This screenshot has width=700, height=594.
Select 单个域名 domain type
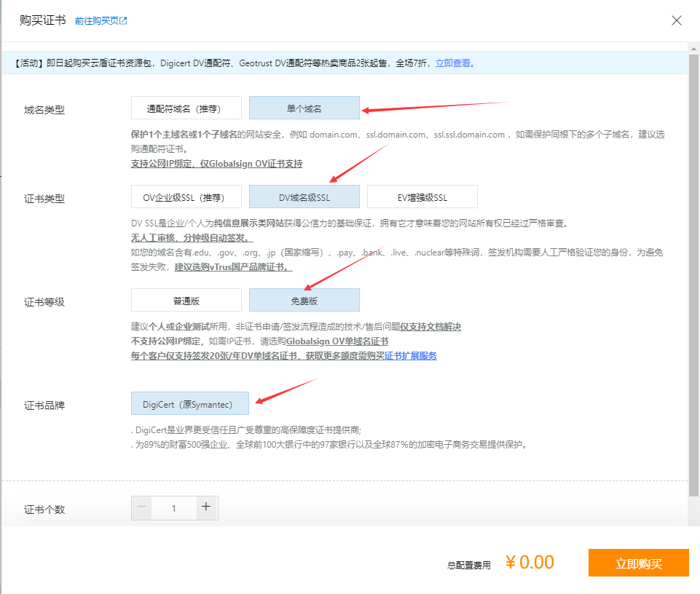[x=304, y=108]
